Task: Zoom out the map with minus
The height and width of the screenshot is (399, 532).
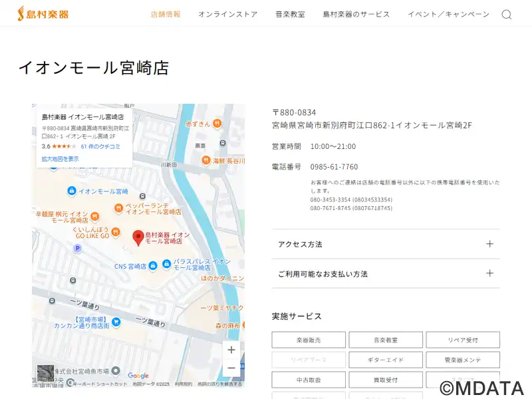Action: [x=231, y=368]
